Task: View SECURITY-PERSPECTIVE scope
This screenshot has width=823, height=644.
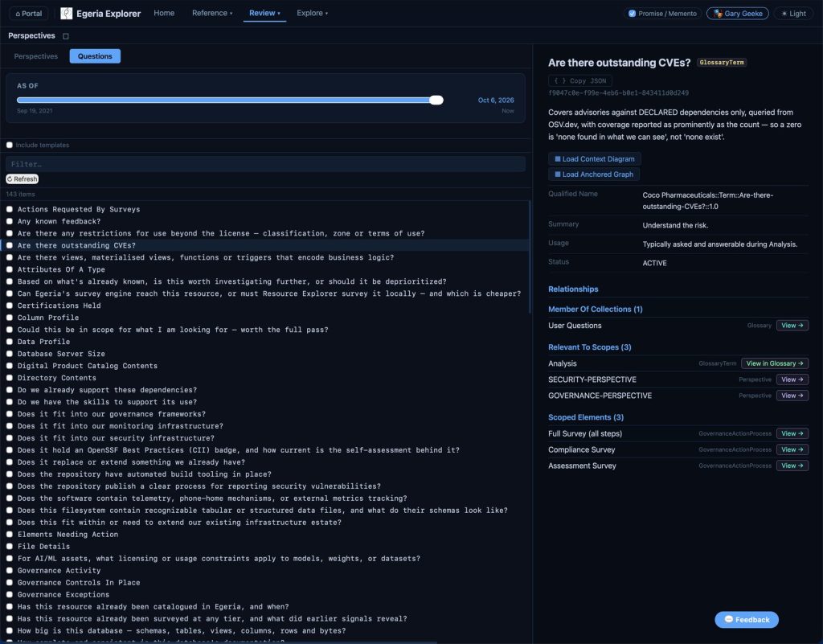Action: 792,379
